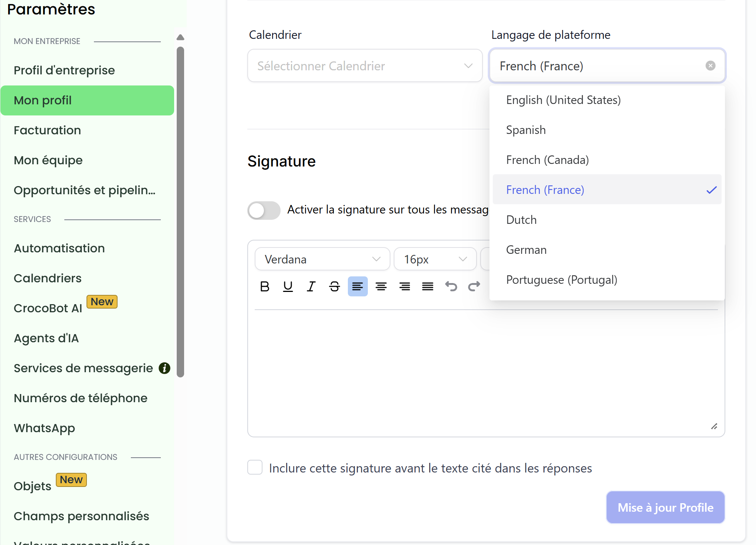
Task: Open the Sélectionner Calendrier dropdown
Action: (x=365, y=66)
